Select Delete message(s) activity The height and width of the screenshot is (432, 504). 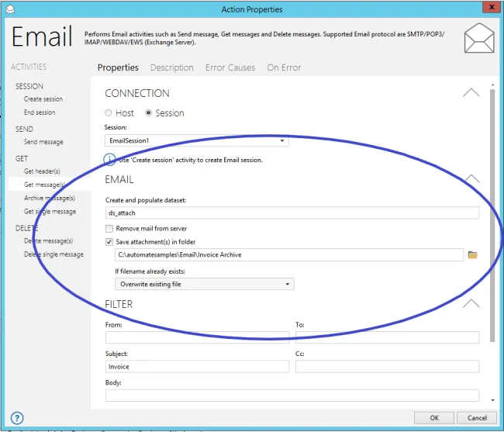click(x=49, y=240)
